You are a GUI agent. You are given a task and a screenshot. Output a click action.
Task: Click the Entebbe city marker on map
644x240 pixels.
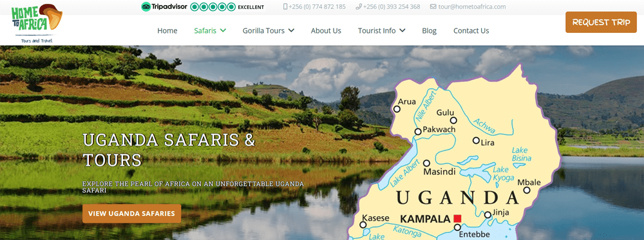(457, 227)
